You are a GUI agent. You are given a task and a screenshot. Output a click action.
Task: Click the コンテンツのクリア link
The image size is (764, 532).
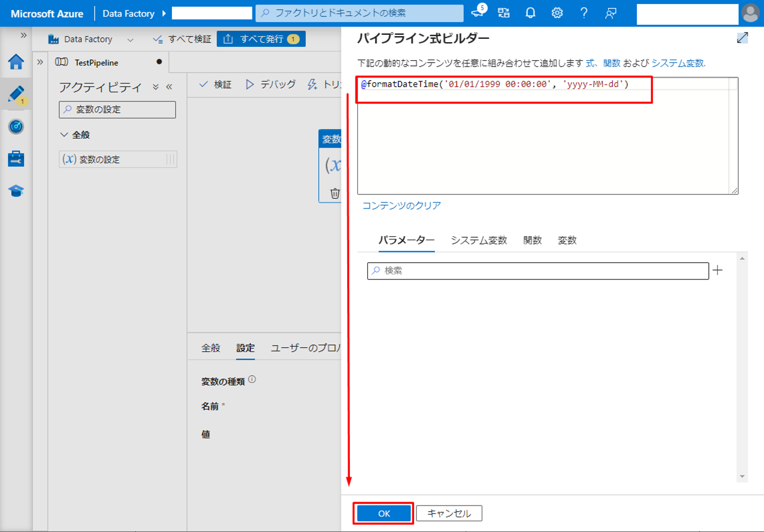pos(401,206)
